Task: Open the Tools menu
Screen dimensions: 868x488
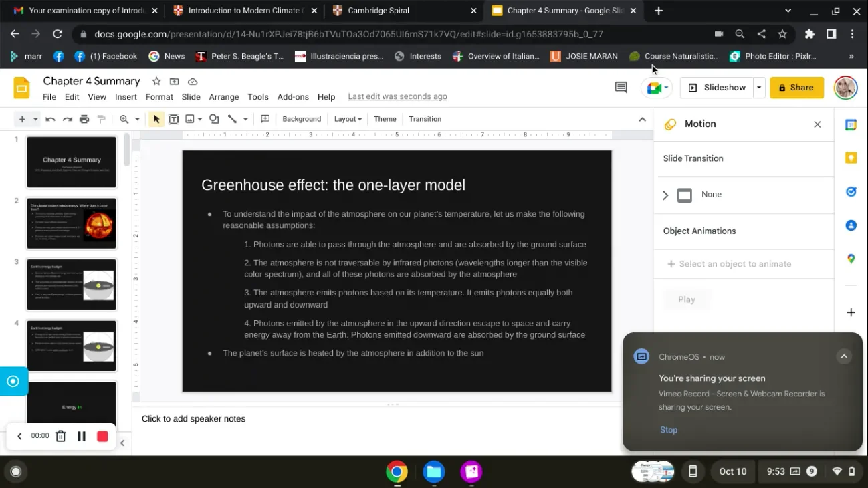Action: [x=258, y=97]
